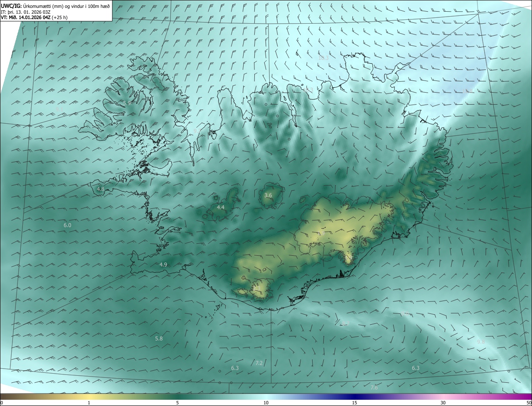This screenshot has height=406, width=532.
Task: Select the 5.8 value in the southwest sea
Action: pos(159,338)
